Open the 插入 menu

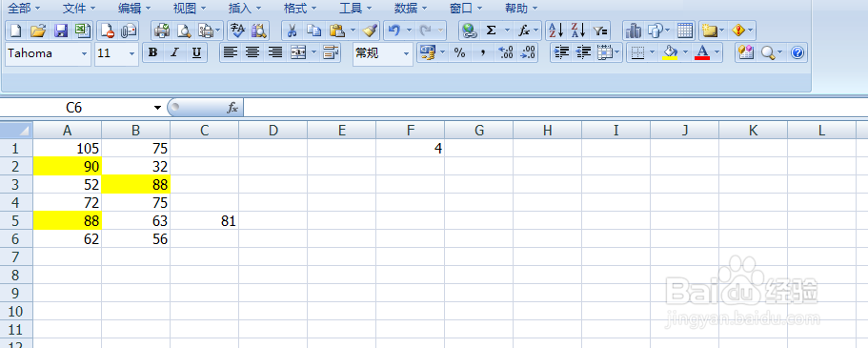point(245,9)
